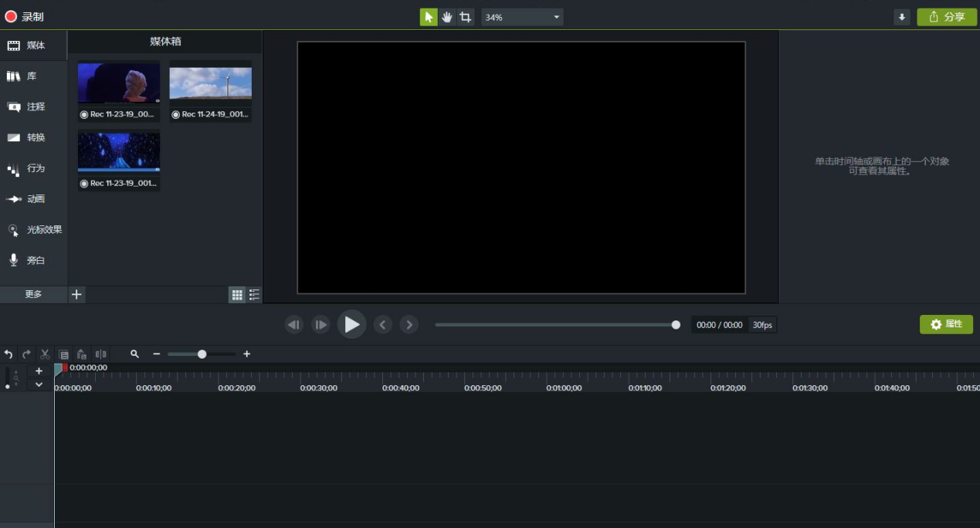Click the undo arrow in timeline toolbar

click(8, 354)
